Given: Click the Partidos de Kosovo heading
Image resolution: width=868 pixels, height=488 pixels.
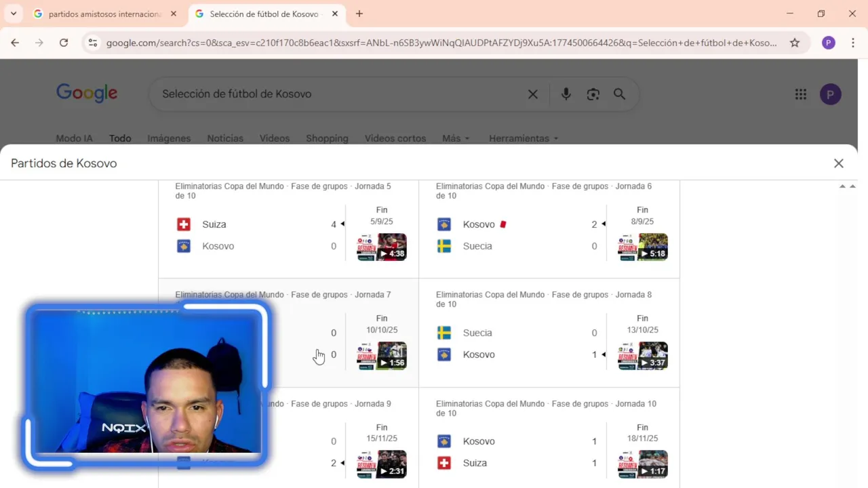Looking at the screenshot, I should (64, 163).
